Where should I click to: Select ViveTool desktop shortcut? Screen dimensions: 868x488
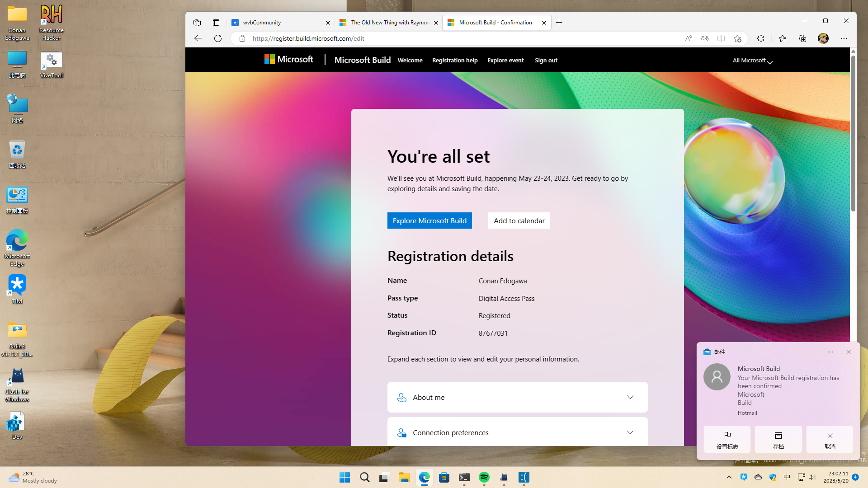tap(52, 64)
